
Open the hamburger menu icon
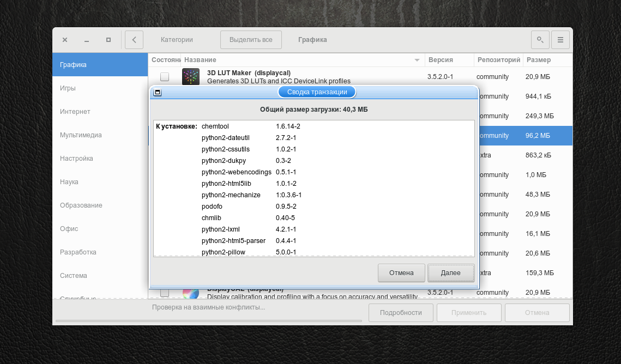click(560, 40)
